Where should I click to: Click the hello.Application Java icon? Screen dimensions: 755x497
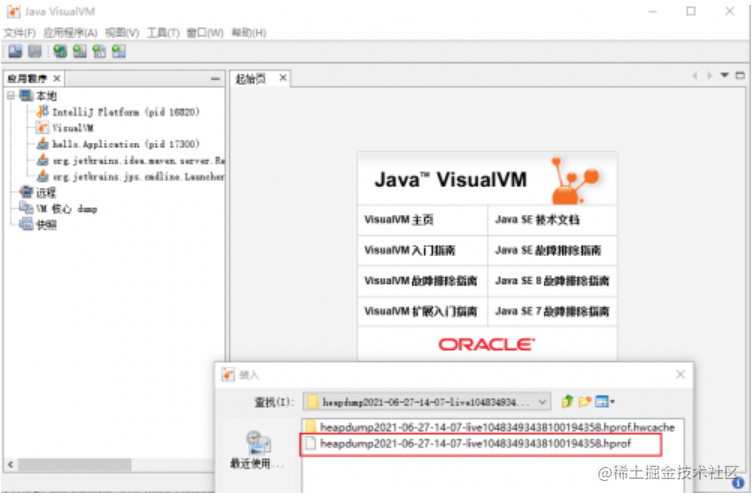coord(43,144)
